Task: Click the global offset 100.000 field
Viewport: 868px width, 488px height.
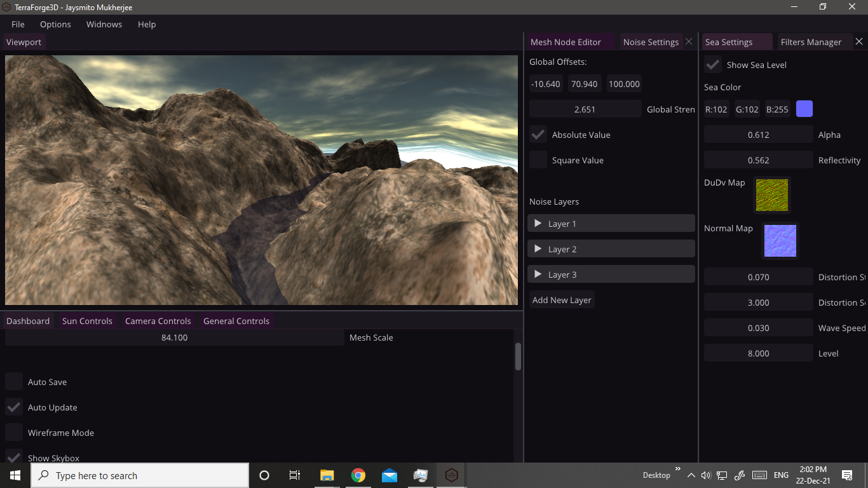Action: click(624, 83)
